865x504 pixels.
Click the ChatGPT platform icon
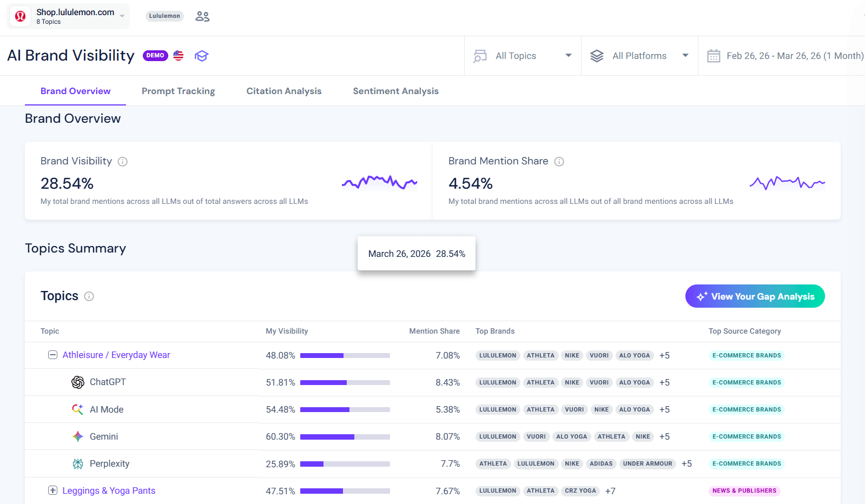point(78,382)
